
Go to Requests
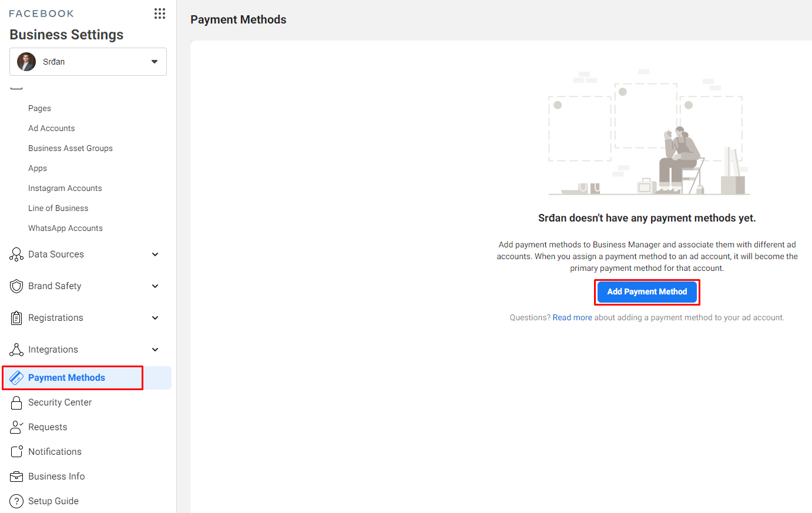(48, 427)
